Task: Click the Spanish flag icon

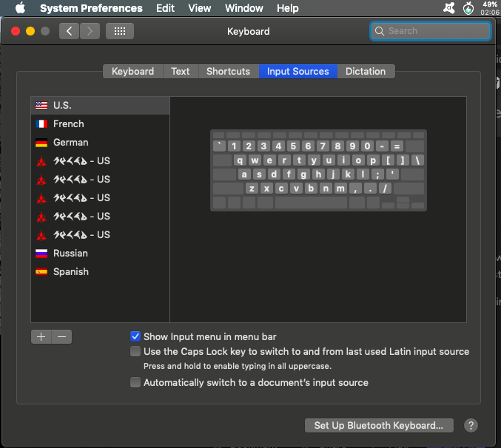Action: pyautogui.click(x=41, y=272)
